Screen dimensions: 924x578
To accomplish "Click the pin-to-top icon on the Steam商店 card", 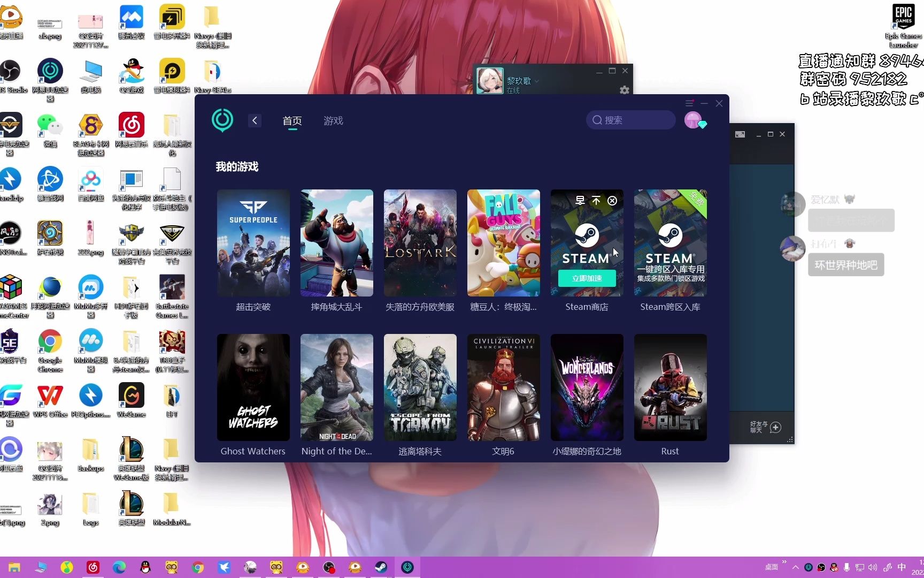I will click(x=596, y=201).
